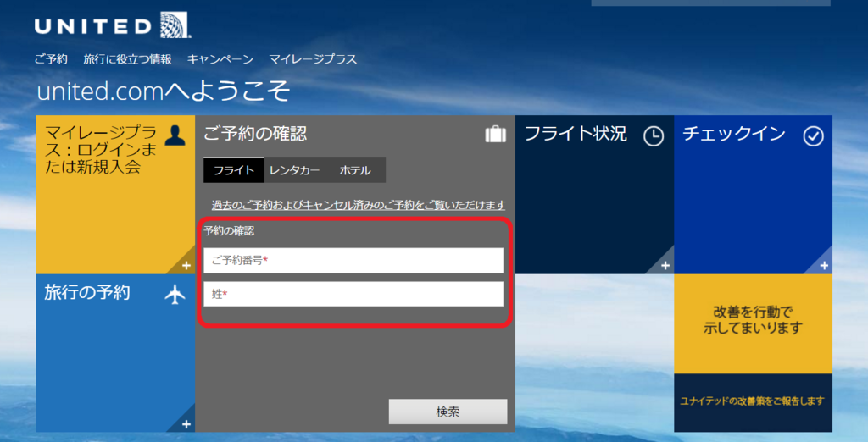Open the マイレージプラス login tile

coord(115,194)
